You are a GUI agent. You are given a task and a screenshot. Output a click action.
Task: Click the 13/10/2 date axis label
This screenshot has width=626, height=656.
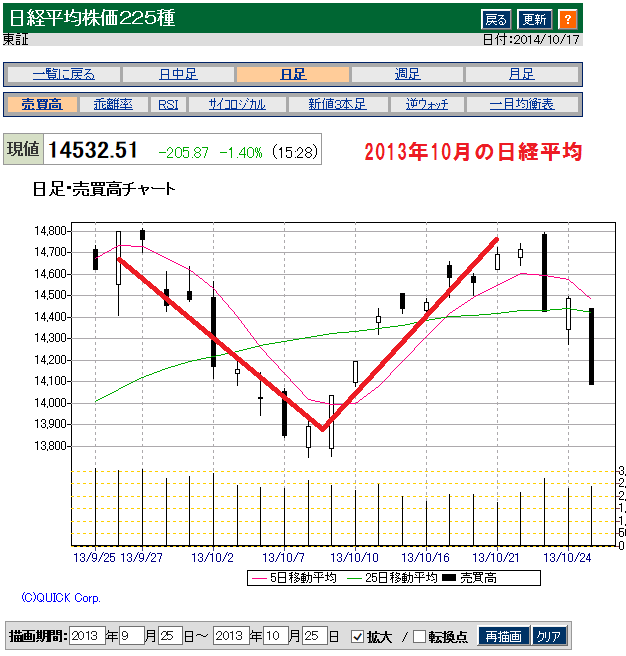(x=212, y=557)
